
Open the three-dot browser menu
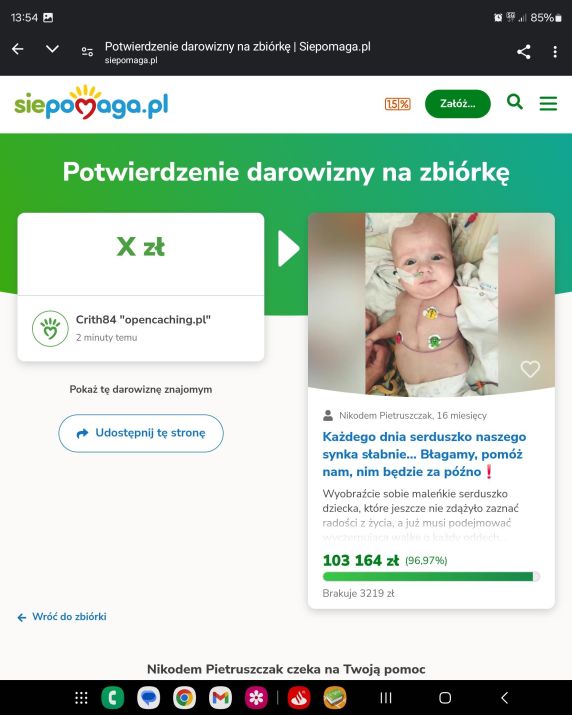tap(555, 52)
